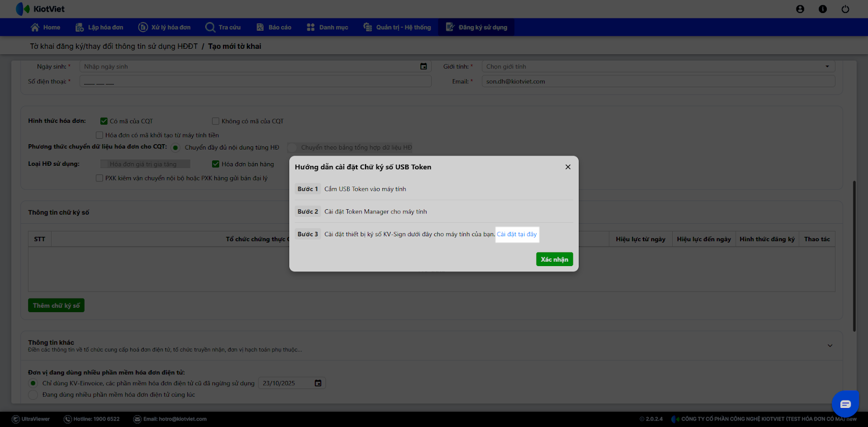Click the Đăng ký sử dụng icon

[x=450, y=27]
